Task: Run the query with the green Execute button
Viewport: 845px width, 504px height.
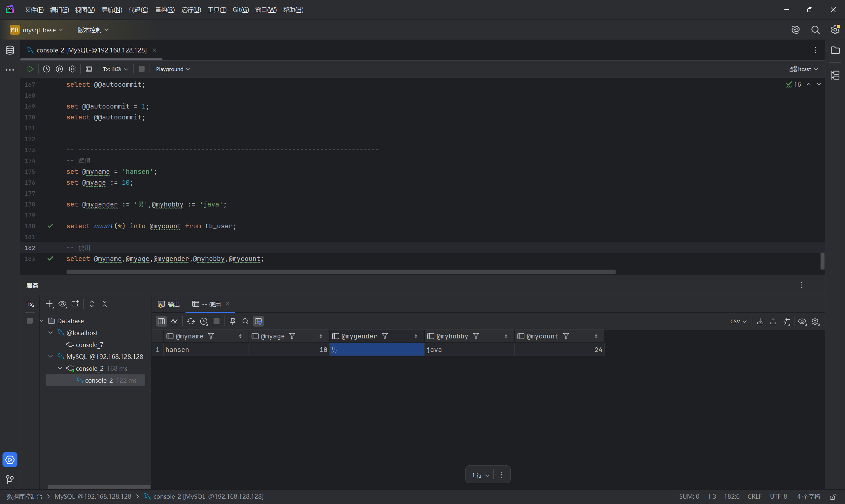Action: coord(30,69)
